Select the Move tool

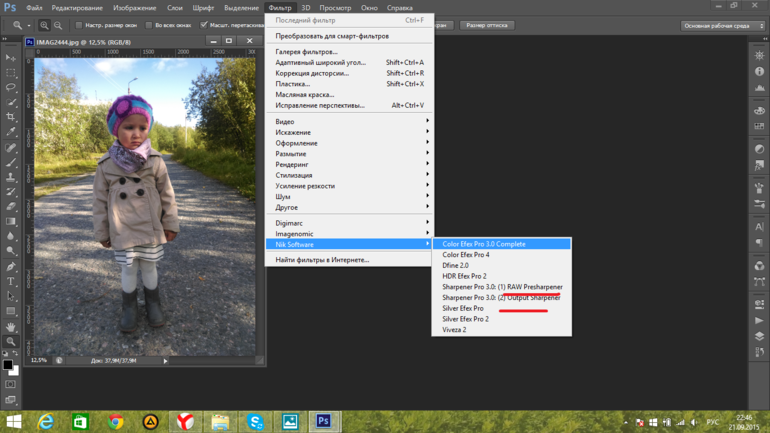pyautogui.click(x=11, y=58)
